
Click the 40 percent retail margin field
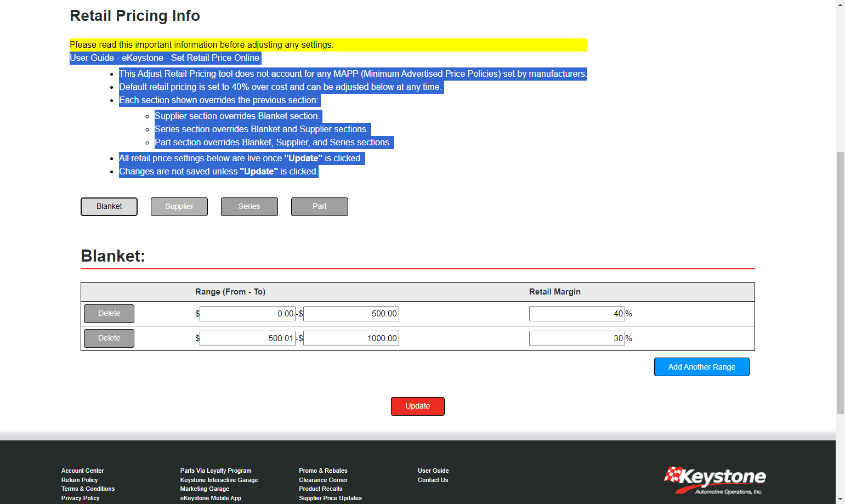click(x=577, y=314)
